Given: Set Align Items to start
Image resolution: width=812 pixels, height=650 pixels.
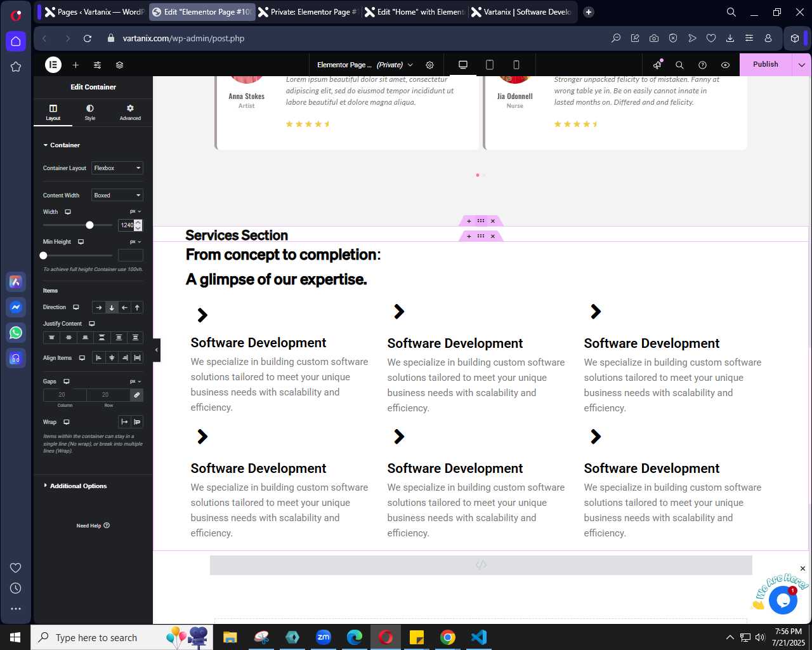Looking at the screenshot, I should click(98, 358).
